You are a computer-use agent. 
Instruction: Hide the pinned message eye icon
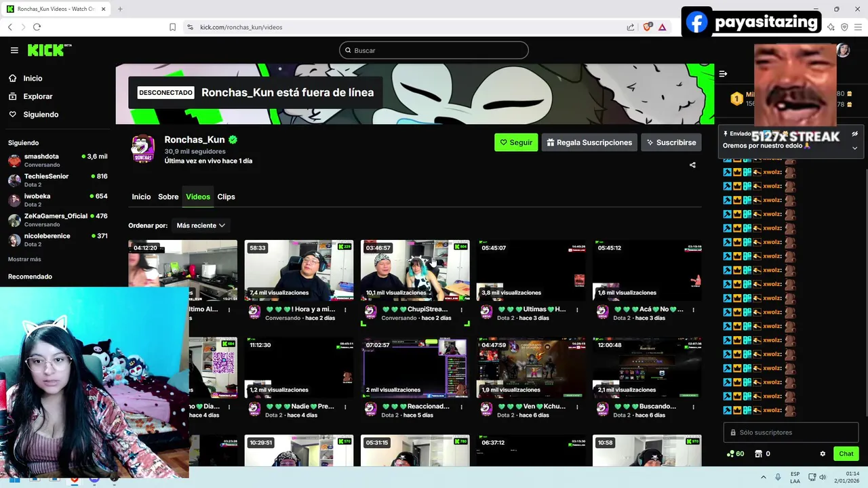pyautogui.click(x=854, y=134)
